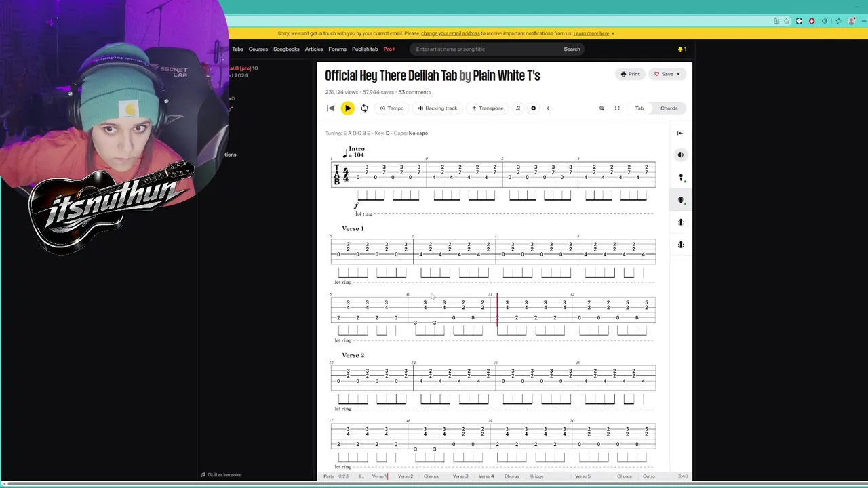Go to the Forums page

pyautogui.click(x=337, y=49)
